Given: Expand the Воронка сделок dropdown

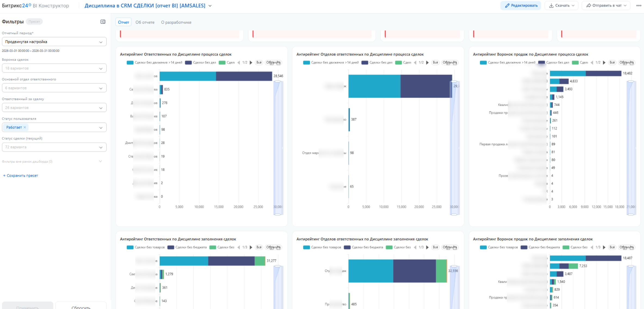Looking at the screenshot, I should click(x=54, y=68).
